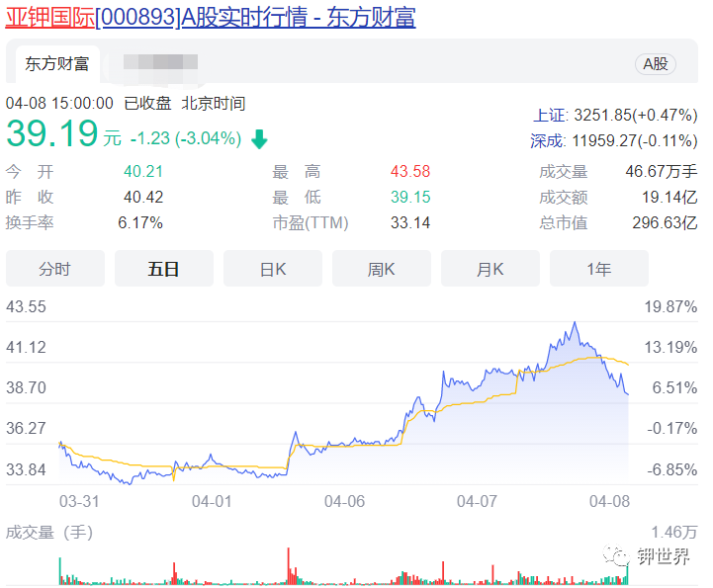The image size is (713, 588).
Task: Click the change value -1.23 (-3.04%)
Action: [x=186, y=138]
